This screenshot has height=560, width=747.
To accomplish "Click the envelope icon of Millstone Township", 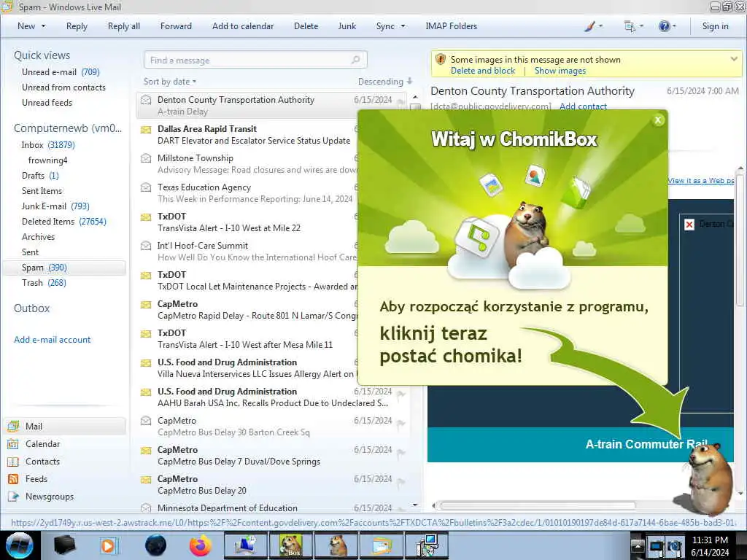I will coord(146,158).
